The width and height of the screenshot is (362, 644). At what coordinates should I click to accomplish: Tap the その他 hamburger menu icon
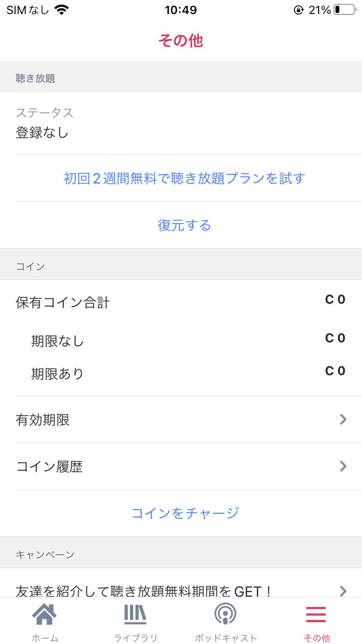pos(316,615)
